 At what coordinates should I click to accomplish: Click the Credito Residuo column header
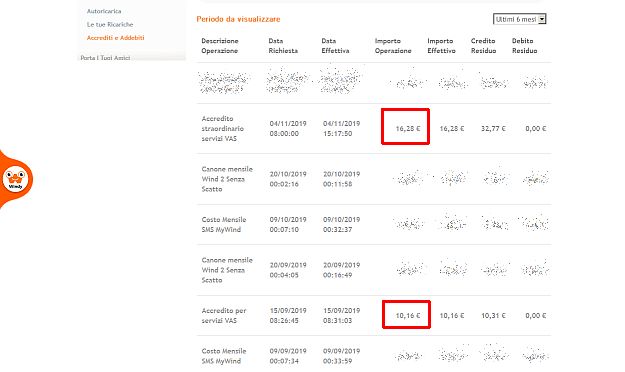(483, 46)
